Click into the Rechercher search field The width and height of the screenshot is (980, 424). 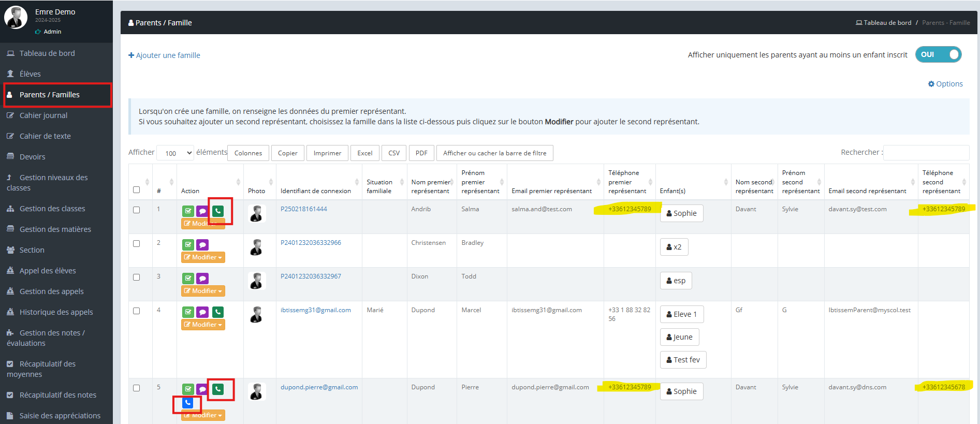pyautogui.click(x=926, y=153)
